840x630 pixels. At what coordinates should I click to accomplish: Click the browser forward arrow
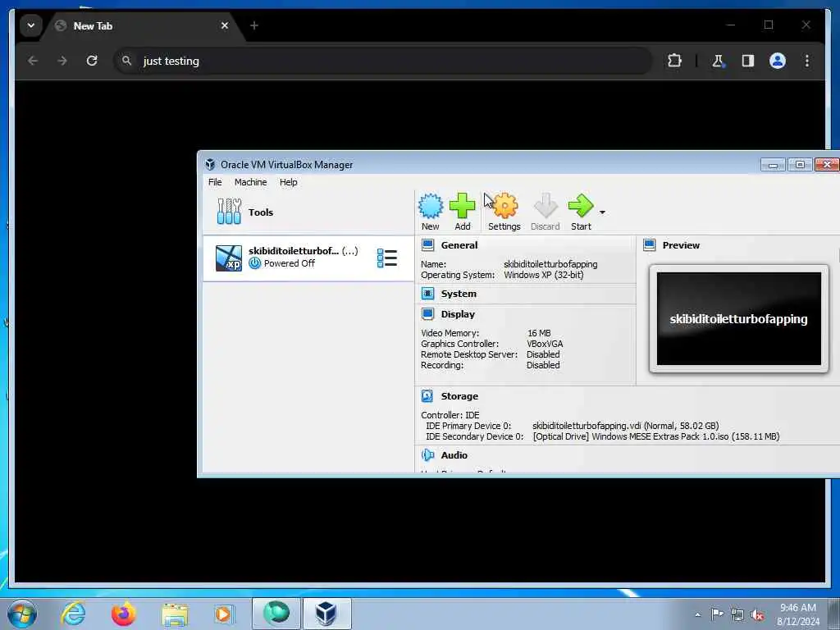click(62, 61)
